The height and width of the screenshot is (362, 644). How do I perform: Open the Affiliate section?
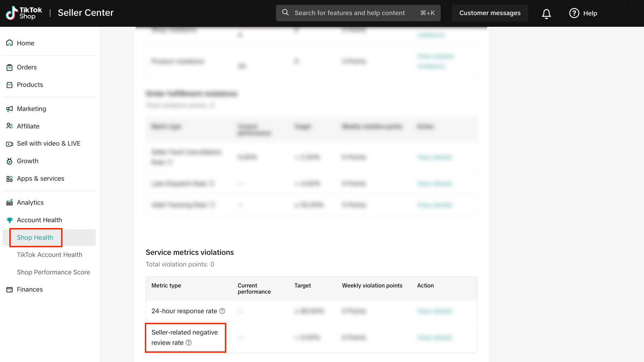(28, 126)
